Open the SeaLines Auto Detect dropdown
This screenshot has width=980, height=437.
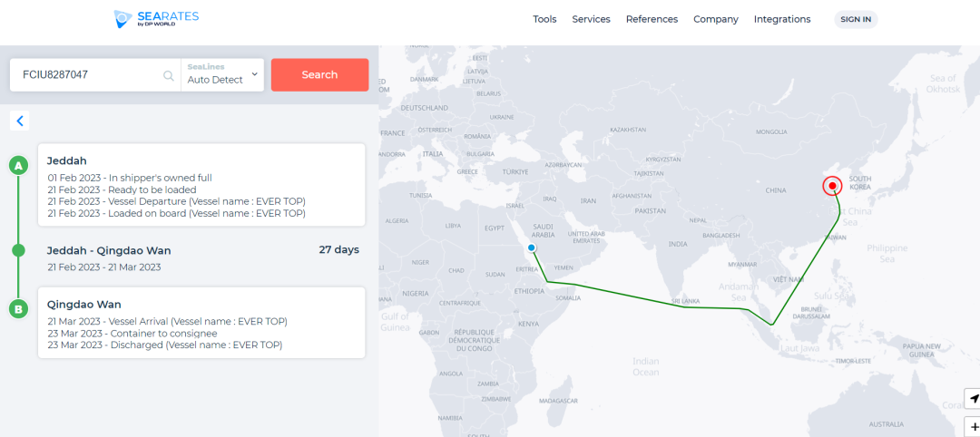click(222, 75)
